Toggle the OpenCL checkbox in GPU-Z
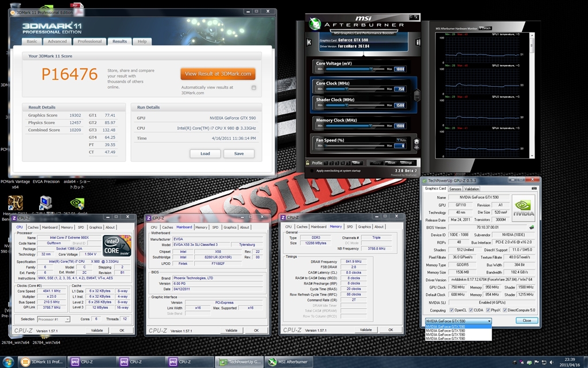This screenshot has width=588, height=368. coord(451,310)
